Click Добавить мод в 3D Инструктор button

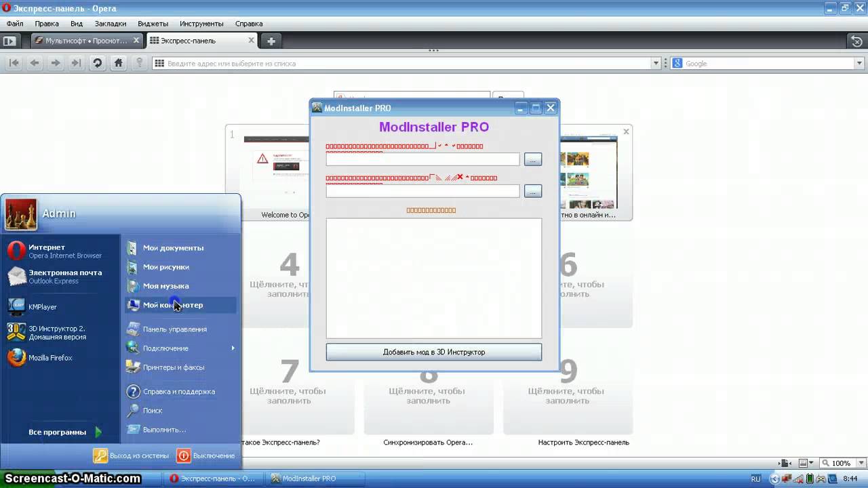pos(434,352)
